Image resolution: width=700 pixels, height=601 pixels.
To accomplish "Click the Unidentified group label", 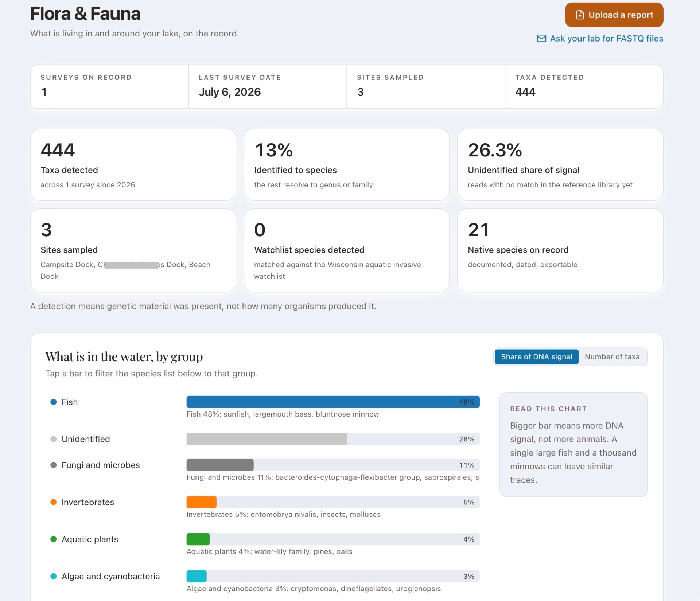I will coord(86,439).
